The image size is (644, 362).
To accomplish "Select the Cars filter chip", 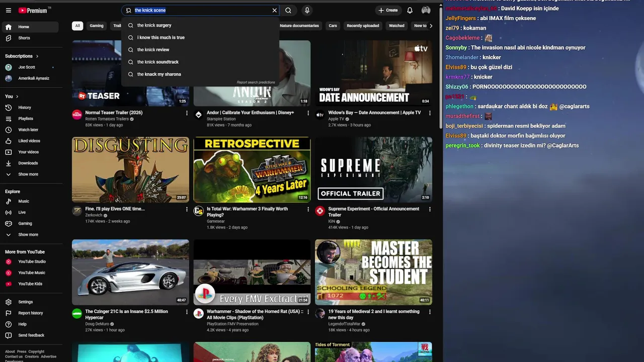I will (x=333, y=26).
